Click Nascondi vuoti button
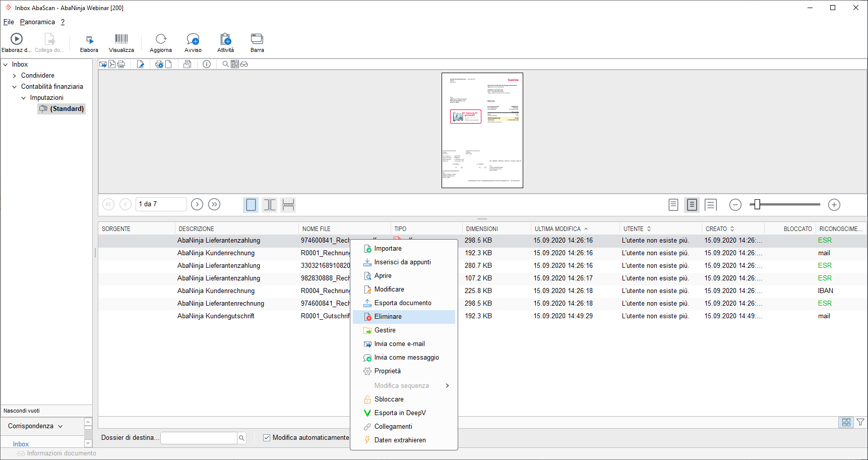The height and width of the screenshot is (460, 868). (x=22, y=411)
